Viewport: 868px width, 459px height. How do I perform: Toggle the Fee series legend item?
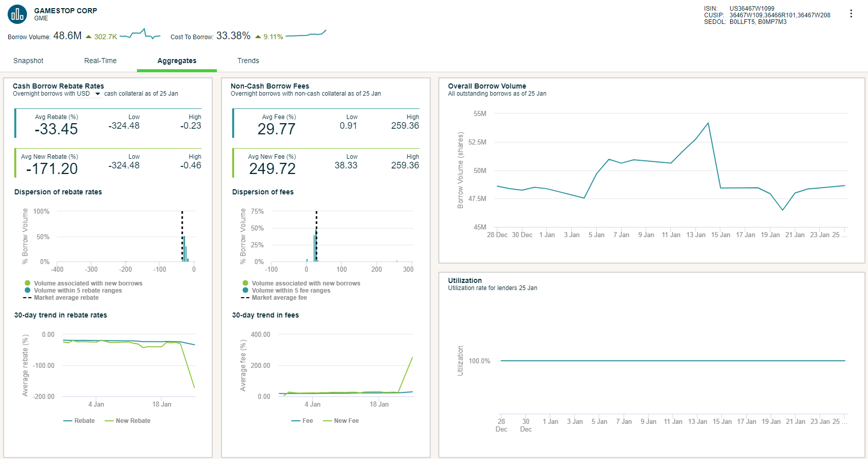[302, 421]
